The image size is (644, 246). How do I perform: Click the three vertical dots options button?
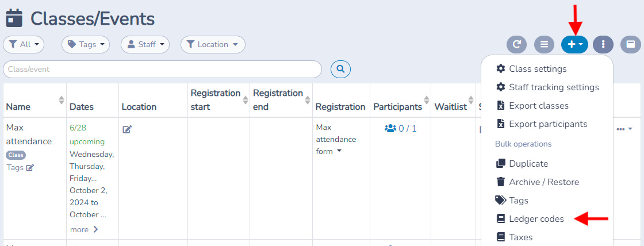603,44
